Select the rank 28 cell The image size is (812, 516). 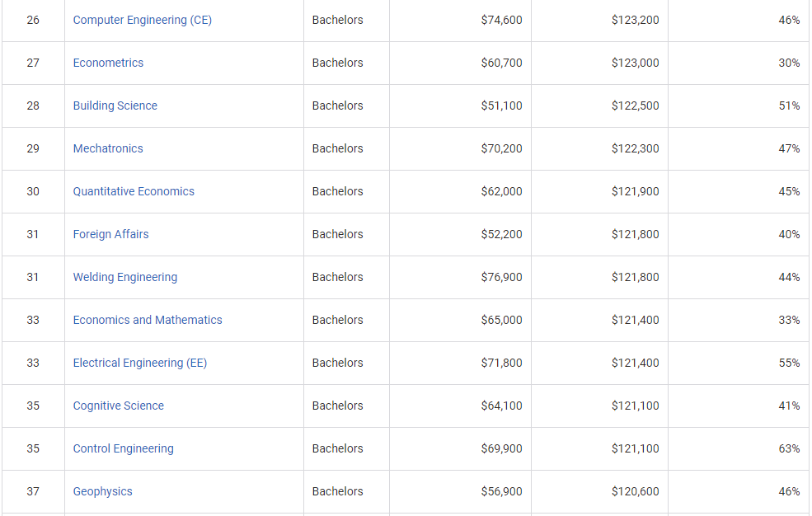pos(33,106)
